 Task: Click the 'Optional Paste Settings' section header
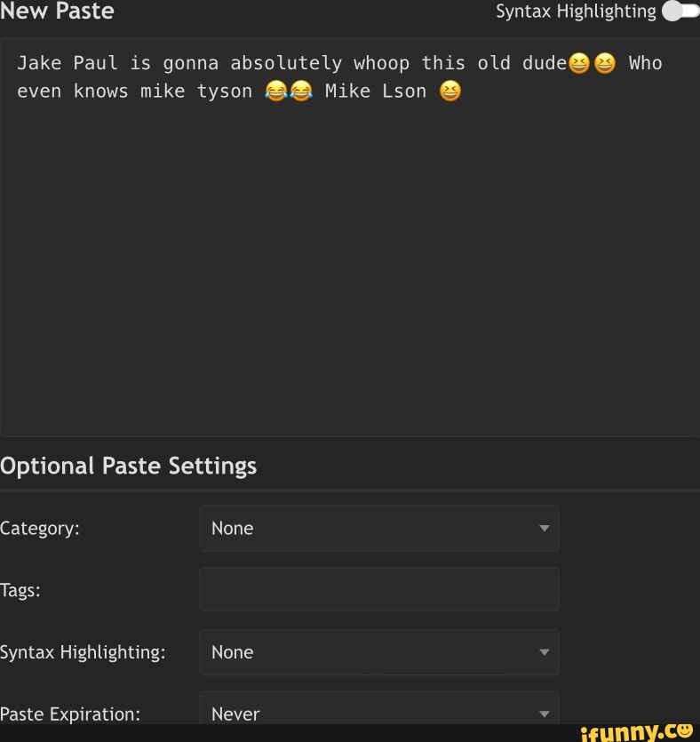[129, 466]
